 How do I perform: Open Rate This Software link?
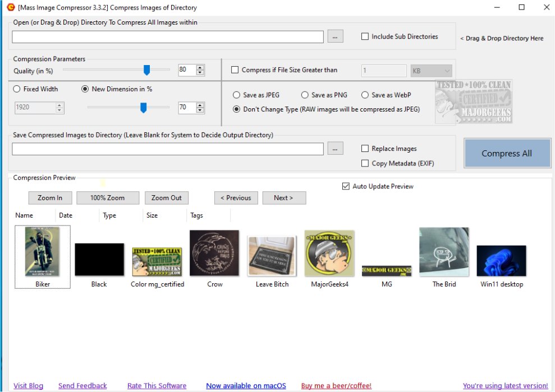(157, 386)
